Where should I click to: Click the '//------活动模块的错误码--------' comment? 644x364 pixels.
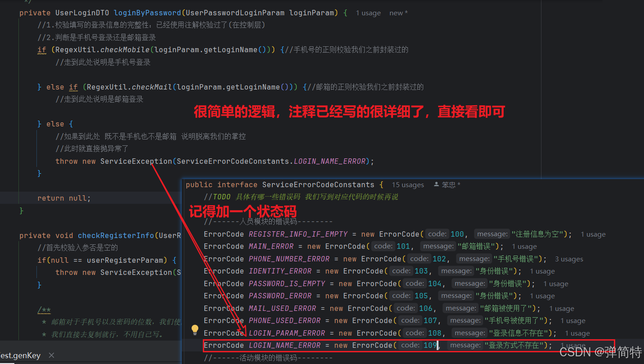pos(268,358)
